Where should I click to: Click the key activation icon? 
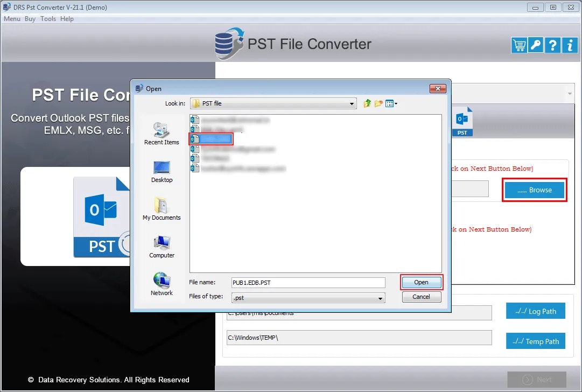[x=535, y=46]
